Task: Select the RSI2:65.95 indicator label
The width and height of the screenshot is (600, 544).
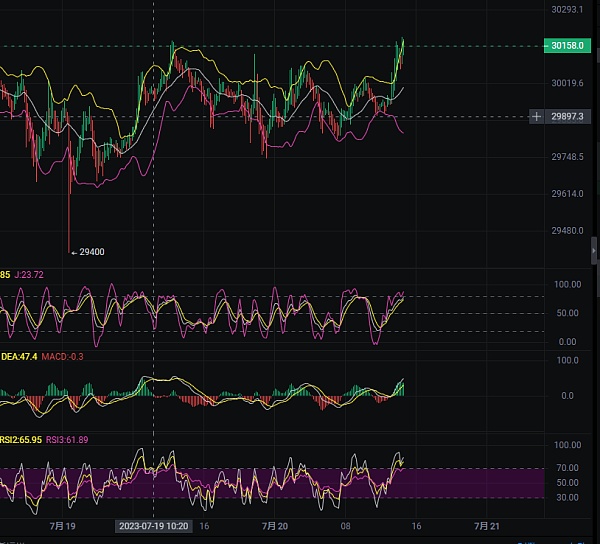Action: click(20, 439)
